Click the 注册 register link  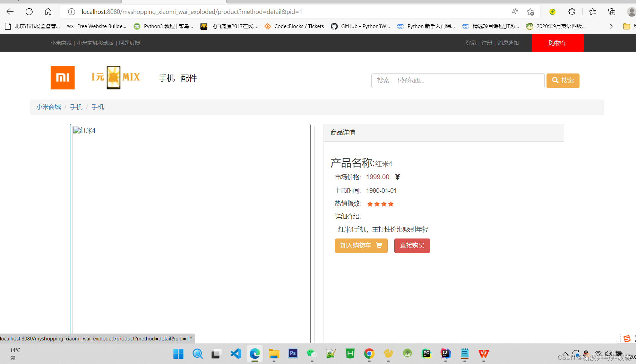pyautogui.click(x=487, y=43)
